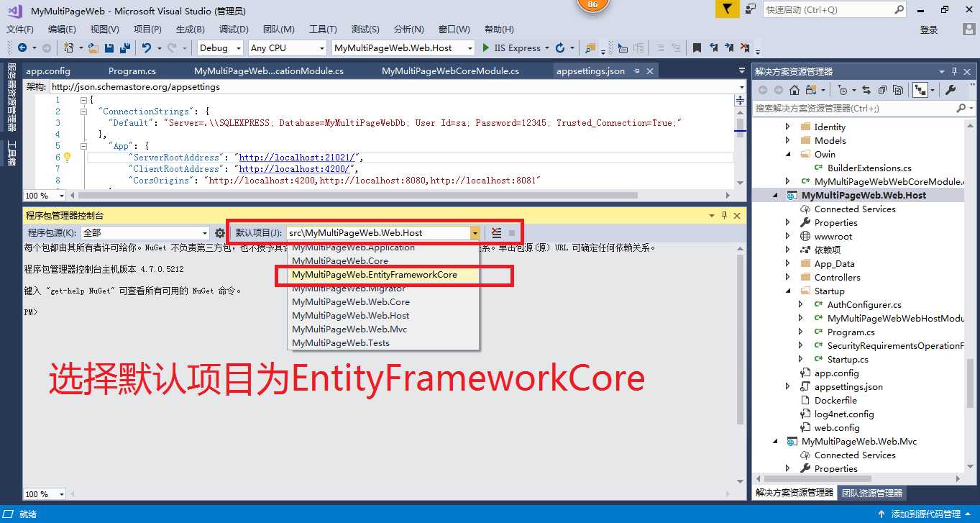The image size is (980, 523).
Task: Click the console vertical scrollbar
Action: click(741, 338)
